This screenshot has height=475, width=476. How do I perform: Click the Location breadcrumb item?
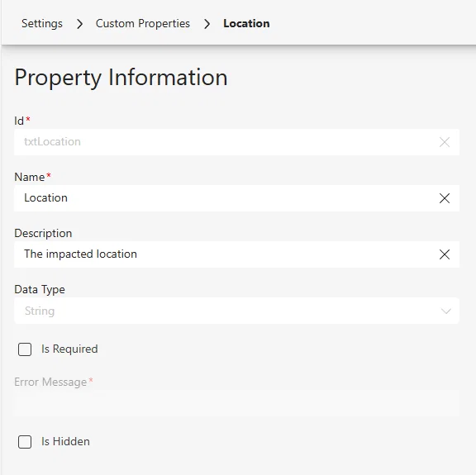(246, 24)
